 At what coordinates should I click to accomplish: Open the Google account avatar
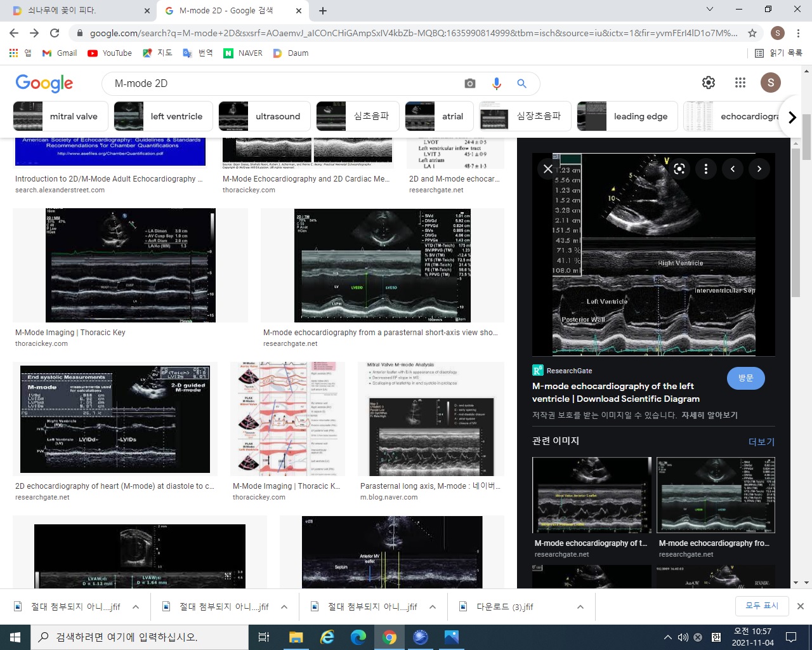pyautogui.click(x=771, y=83)
